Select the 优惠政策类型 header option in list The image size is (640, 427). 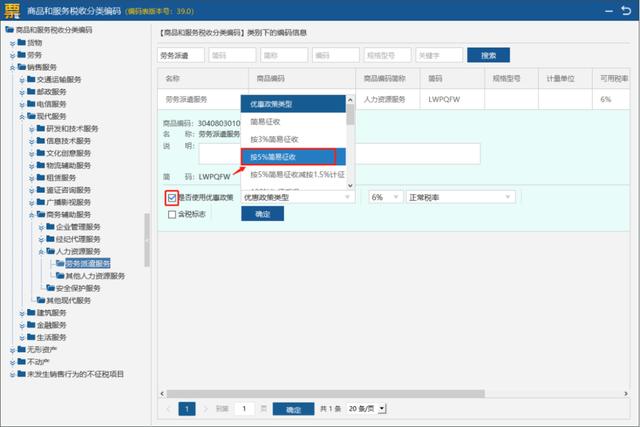tap(293, 104)
